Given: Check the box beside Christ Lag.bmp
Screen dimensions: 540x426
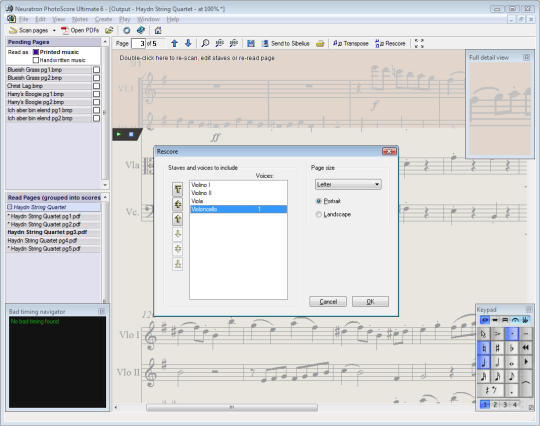Looking at the screenshot, I should (96, 86).
